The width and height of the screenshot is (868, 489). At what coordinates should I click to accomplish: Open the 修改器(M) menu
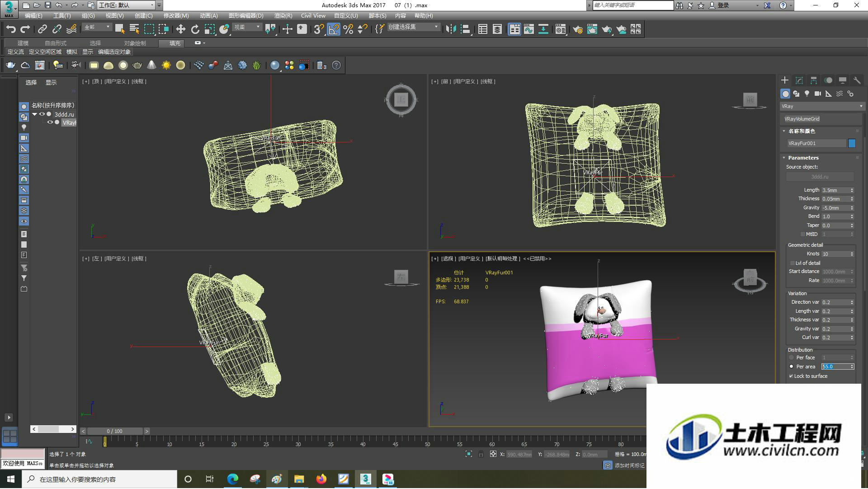176,15
